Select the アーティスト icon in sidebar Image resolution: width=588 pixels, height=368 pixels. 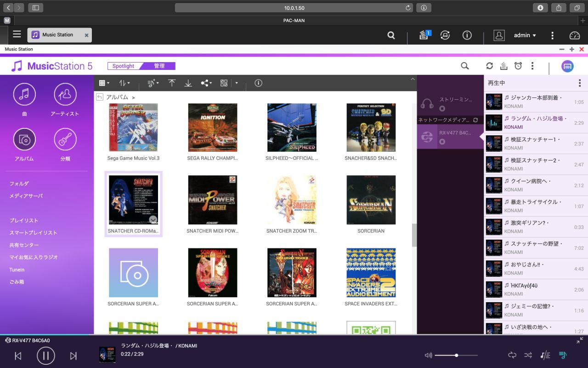[x=65, y=94]
